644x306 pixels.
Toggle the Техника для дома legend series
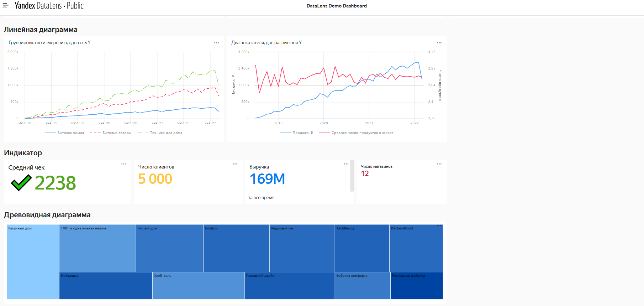(x=160, y=133)
